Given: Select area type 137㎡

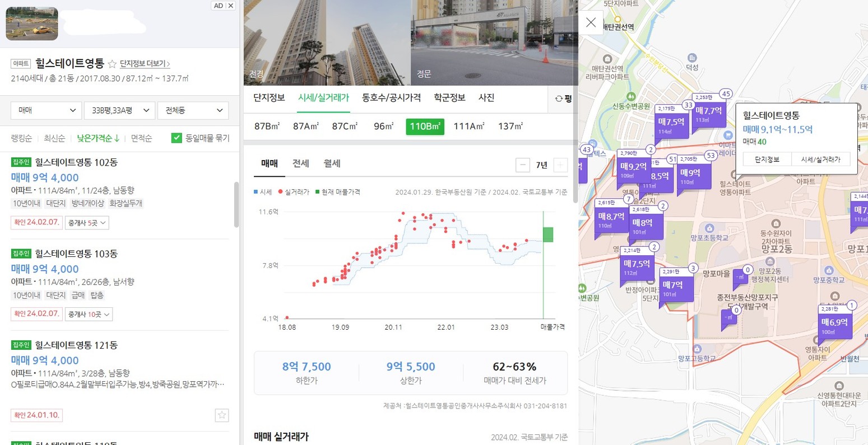Looking at the screenshot, I should [510, 127].
